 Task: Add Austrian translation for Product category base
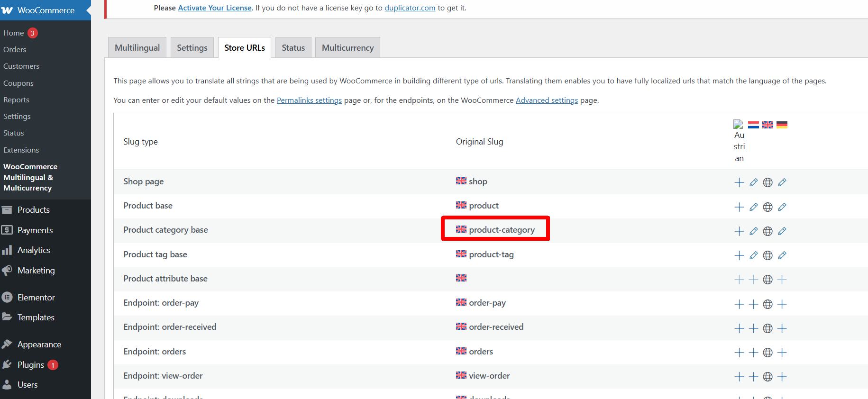tap(739, 231)
